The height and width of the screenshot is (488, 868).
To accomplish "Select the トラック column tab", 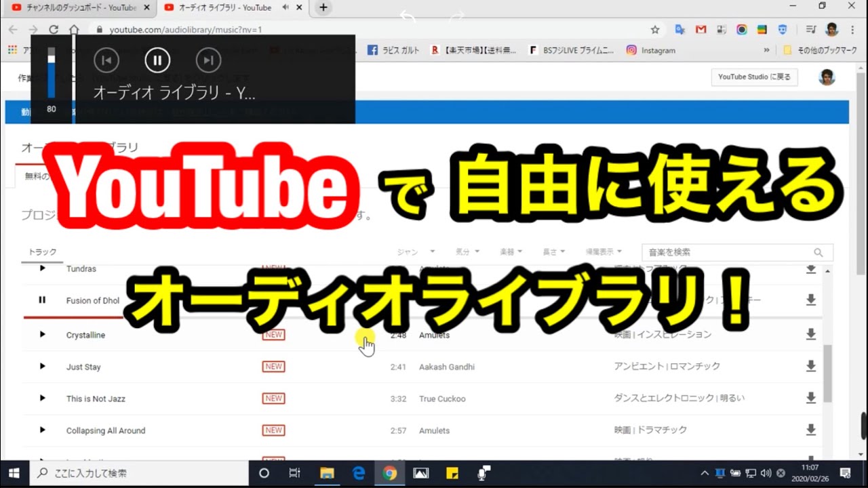I will click(x=43, y=252).
